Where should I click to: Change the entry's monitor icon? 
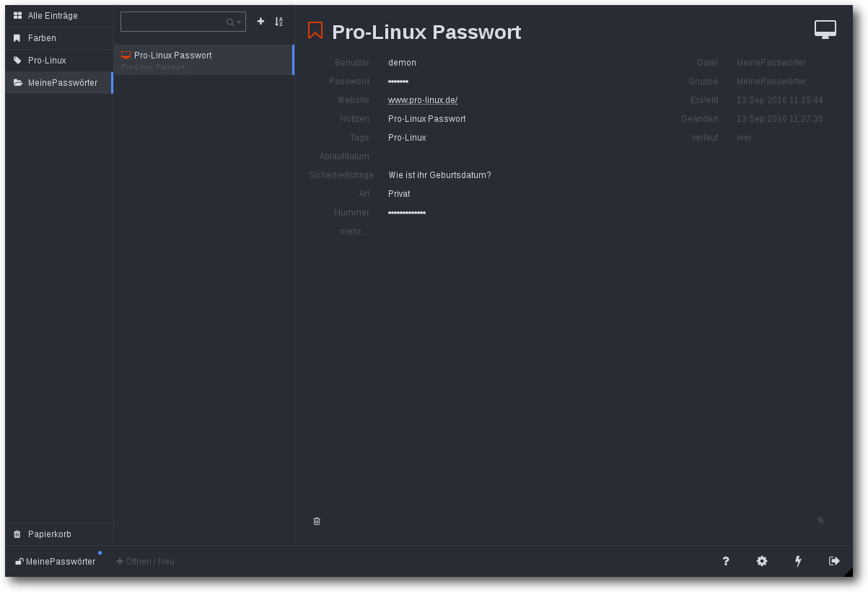825,30
